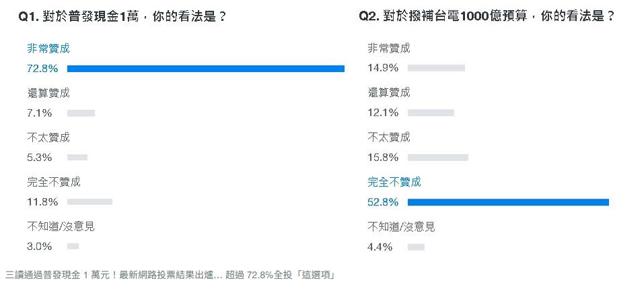The height and width of the screenshot is (289, 644).
Task: Select Q2's highlighted 完全不贊成 option label
Action: tap(394, 182)
